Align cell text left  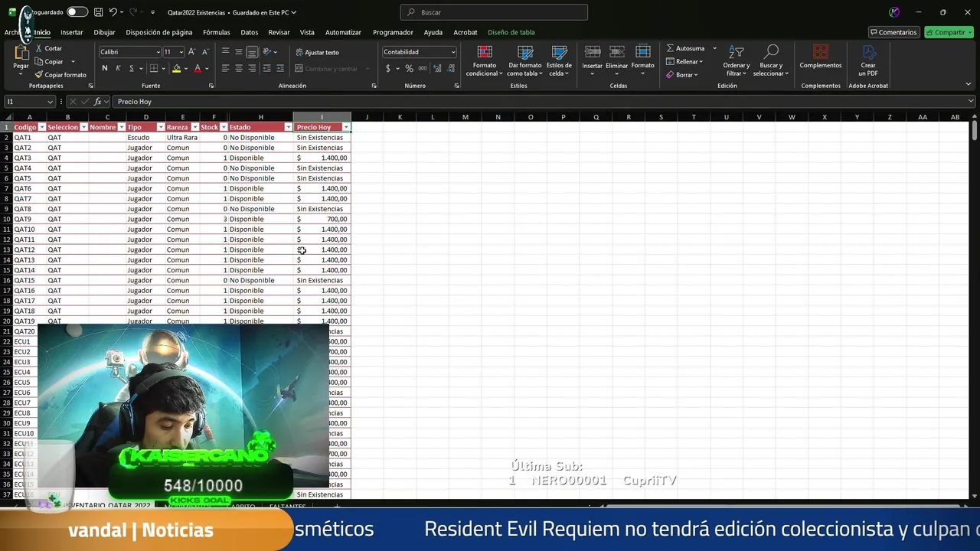[225, 68]
